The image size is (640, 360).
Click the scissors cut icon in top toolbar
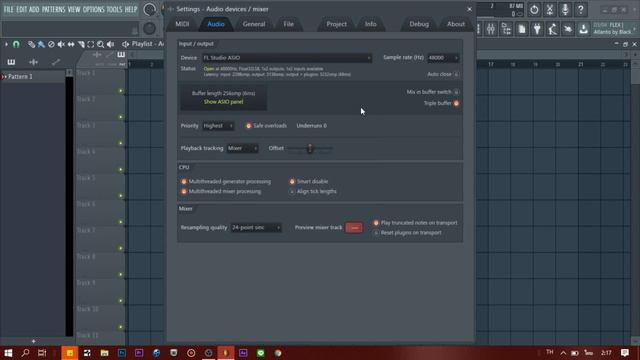coord(549,9)
